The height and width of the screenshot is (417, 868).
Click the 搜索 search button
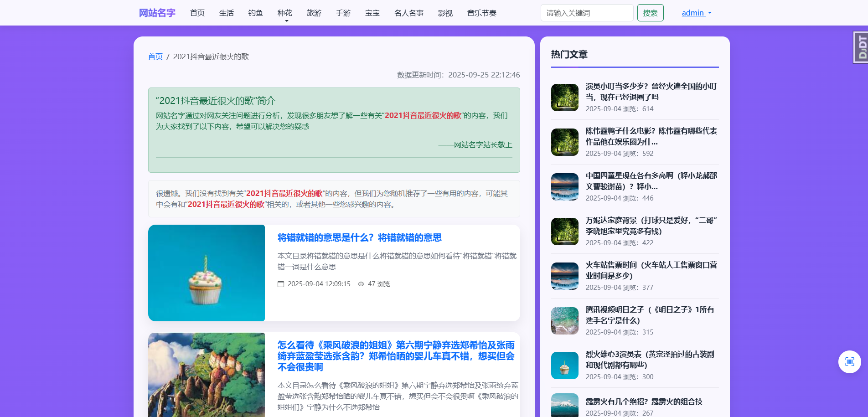(x=650, y=12)
